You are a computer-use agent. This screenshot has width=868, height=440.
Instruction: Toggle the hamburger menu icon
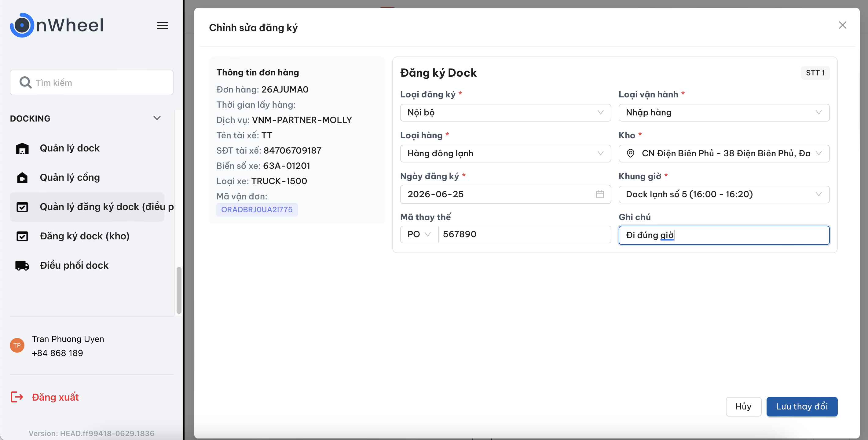point(163,26)
